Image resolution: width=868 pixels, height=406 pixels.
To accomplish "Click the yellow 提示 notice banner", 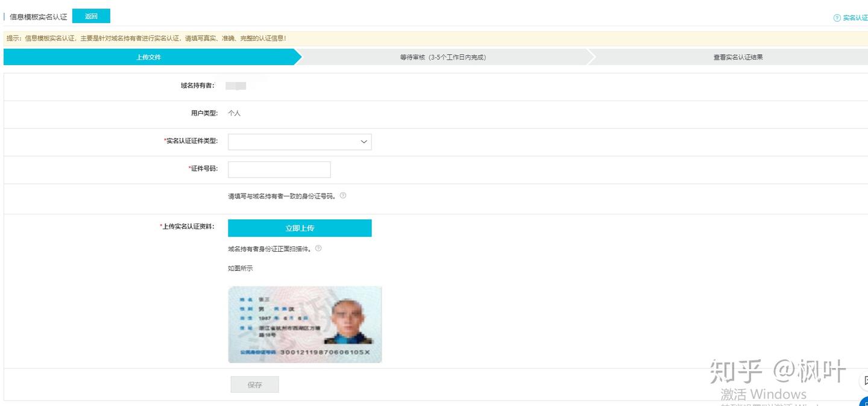I will (434, 39).
